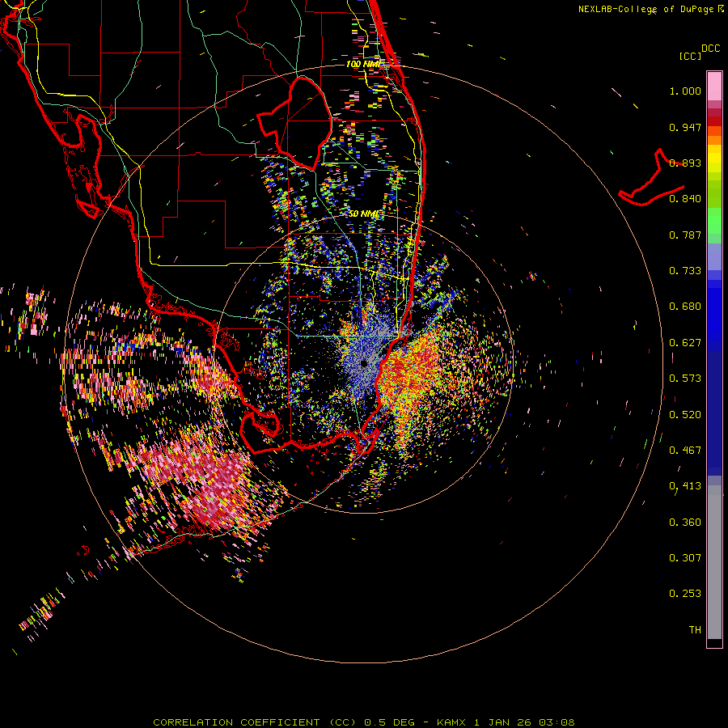This screenshot has width=728, height=728.
Task: Select the 0.627 scale value
Action: [x=685, y=343]
